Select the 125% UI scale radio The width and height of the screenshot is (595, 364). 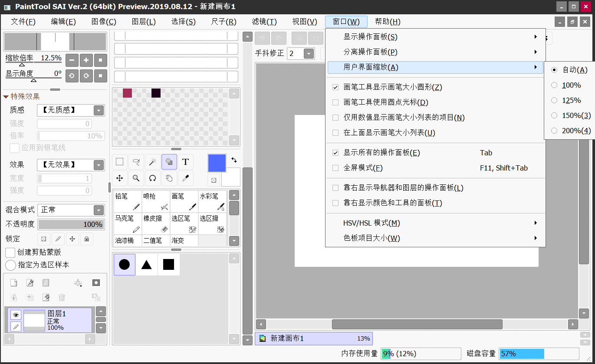point(554,100)
